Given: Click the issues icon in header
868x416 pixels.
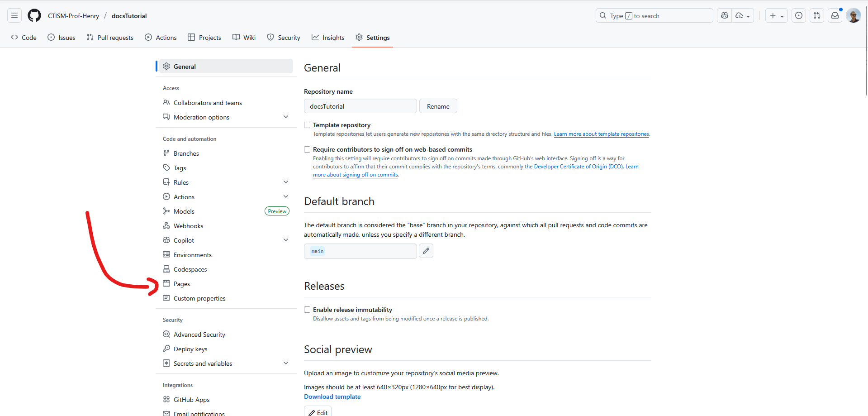Looking at the screenshot, I should click(799, 16).
